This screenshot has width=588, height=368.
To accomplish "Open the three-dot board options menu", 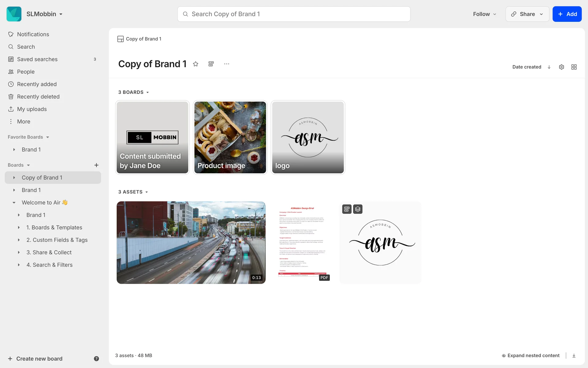I will [x=227, y=64].
